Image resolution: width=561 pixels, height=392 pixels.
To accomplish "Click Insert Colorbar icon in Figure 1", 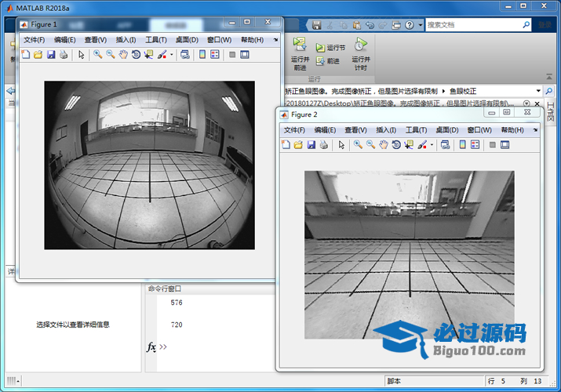I will click(x=202, y=55).
